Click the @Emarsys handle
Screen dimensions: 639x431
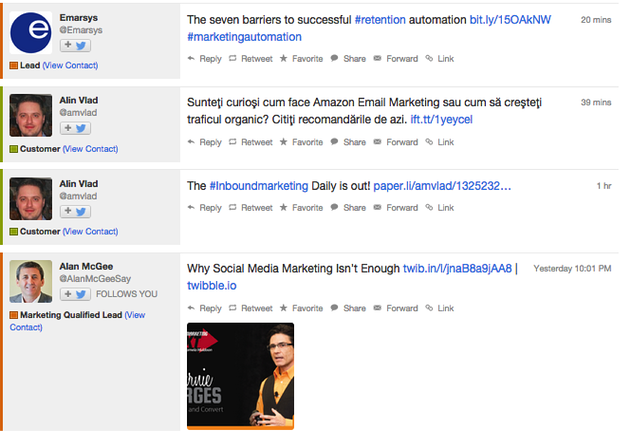click(x=81, y=30)
